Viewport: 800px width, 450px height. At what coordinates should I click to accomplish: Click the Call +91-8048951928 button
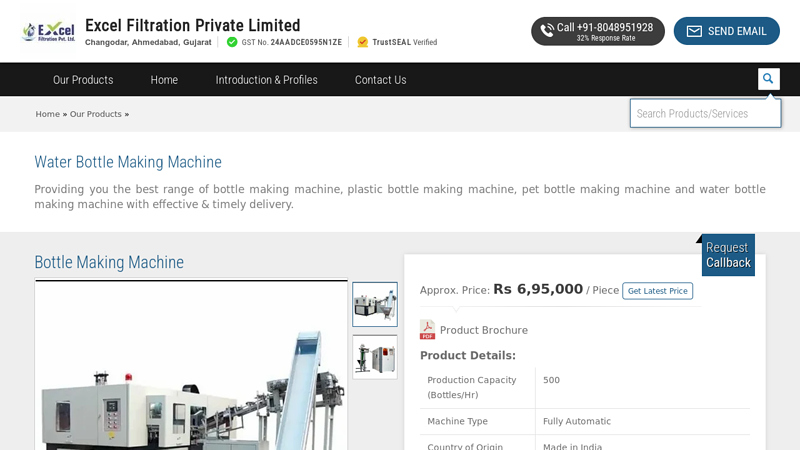point(598,31)
